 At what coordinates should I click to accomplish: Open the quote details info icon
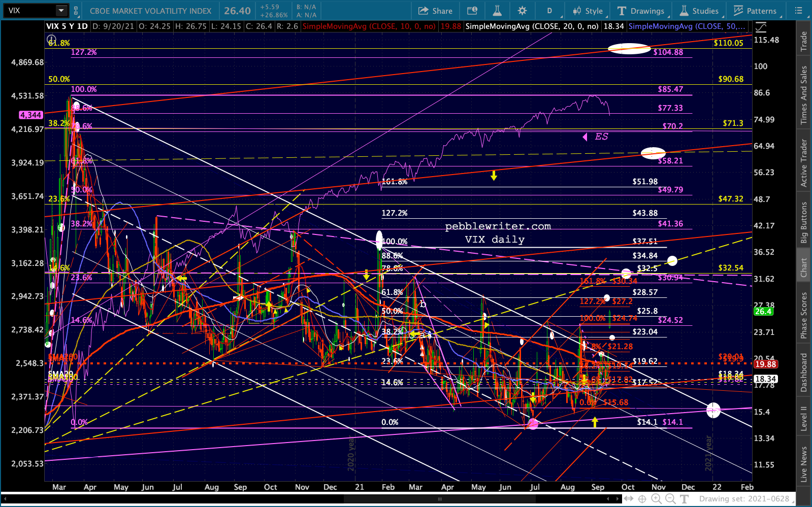[x=472, y=11]
